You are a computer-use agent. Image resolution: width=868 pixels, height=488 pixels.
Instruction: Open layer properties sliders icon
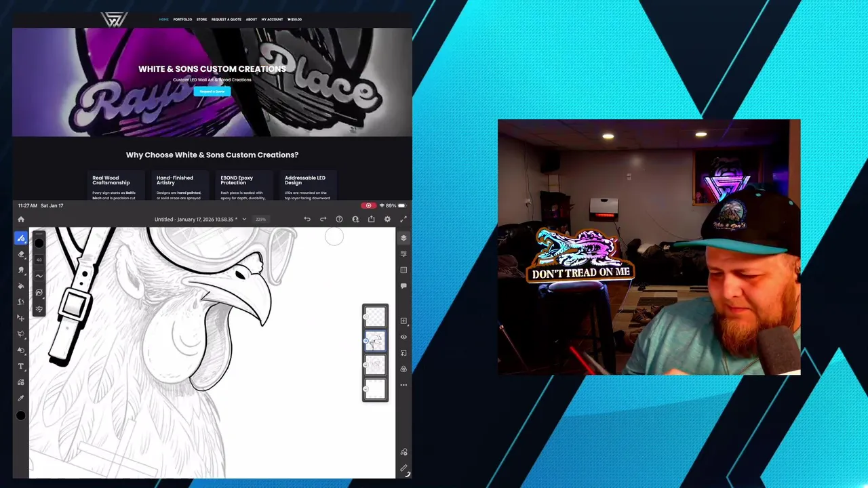403,253
